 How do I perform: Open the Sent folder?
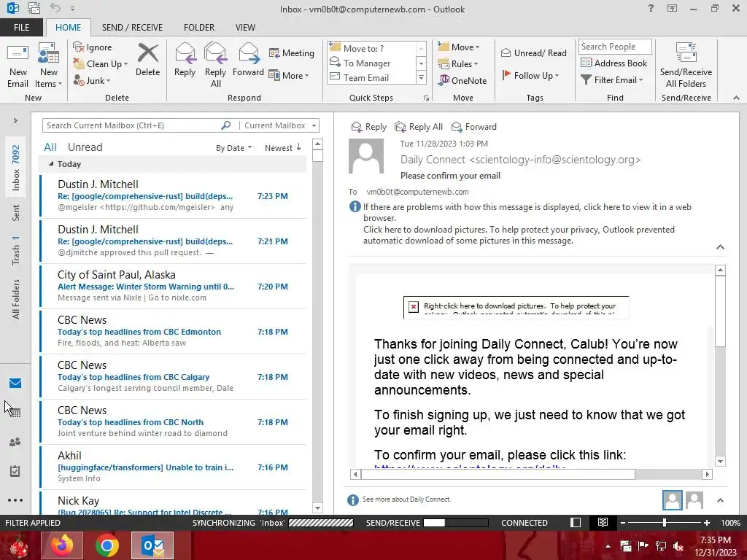tap(16, 213)
